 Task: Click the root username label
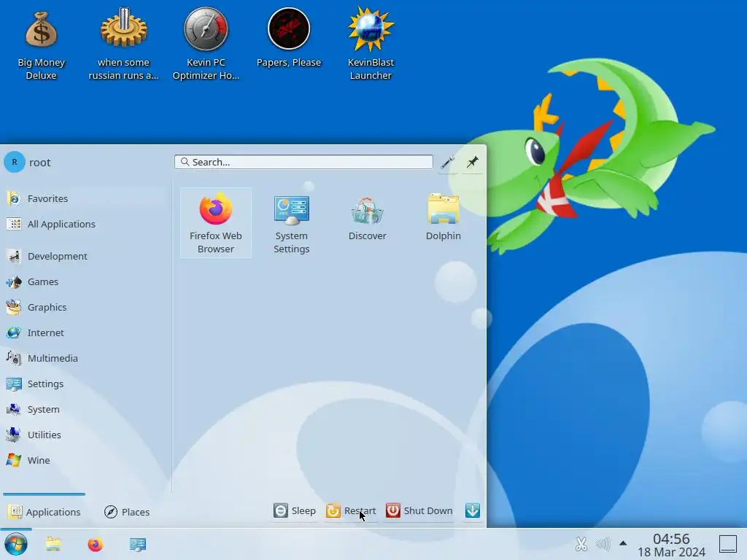[x=39, y=163]
